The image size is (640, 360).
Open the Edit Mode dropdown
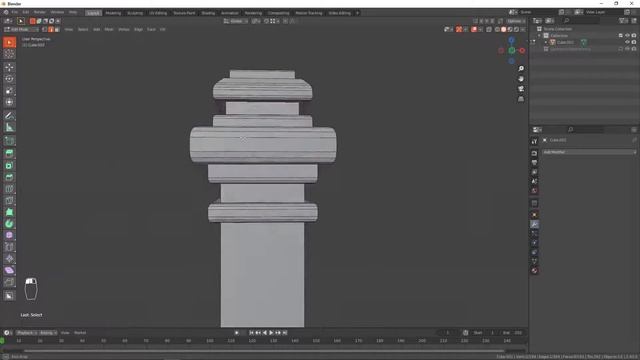pos(21,29)
